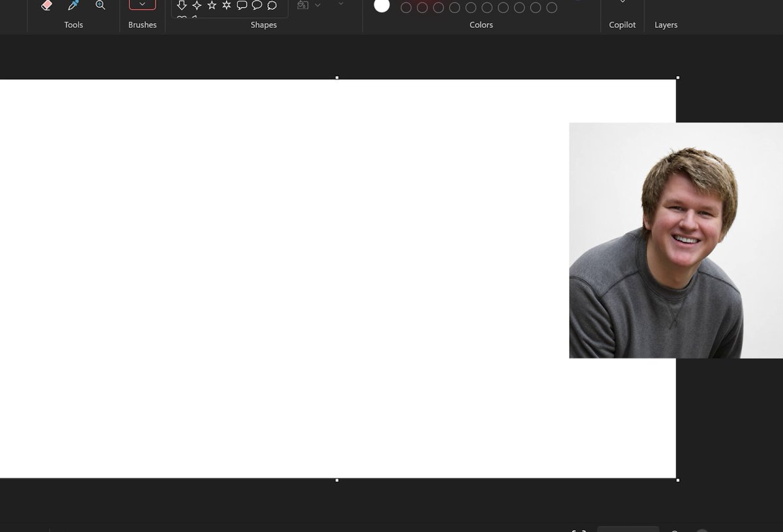This screenshot has width=783, height=532.
Task: Select the oval callout shape
Action: 257,5
